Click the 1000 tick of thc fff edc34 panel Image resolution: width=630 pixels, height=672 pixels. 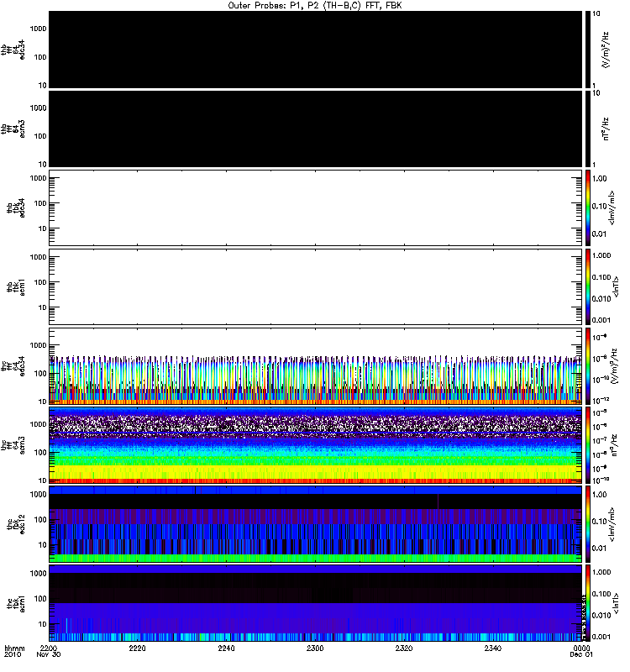pos(38,345)
